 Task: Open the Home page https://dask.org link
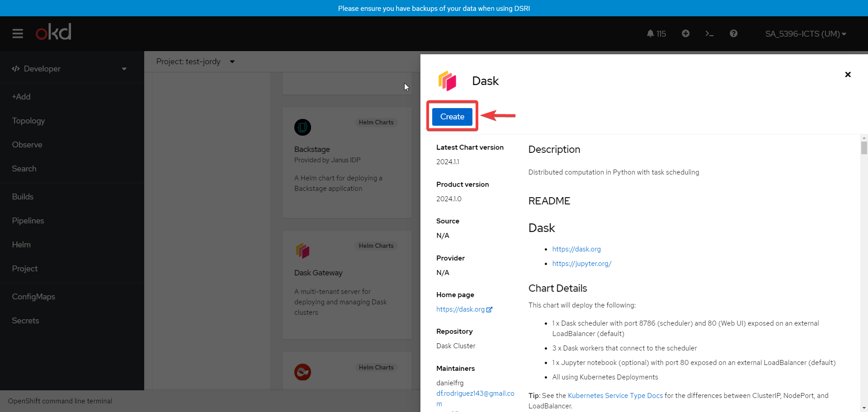460,309
